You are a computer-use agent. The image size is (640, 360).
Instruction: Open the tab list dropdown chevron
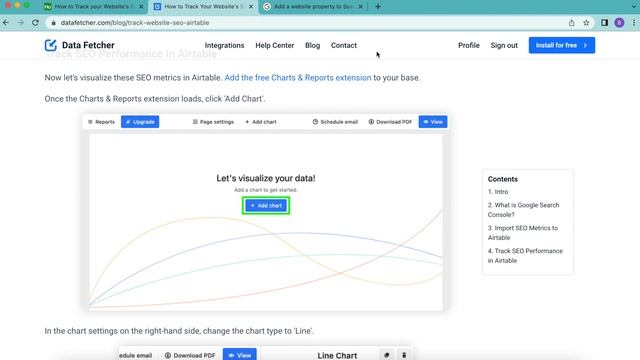pos(634,7)
